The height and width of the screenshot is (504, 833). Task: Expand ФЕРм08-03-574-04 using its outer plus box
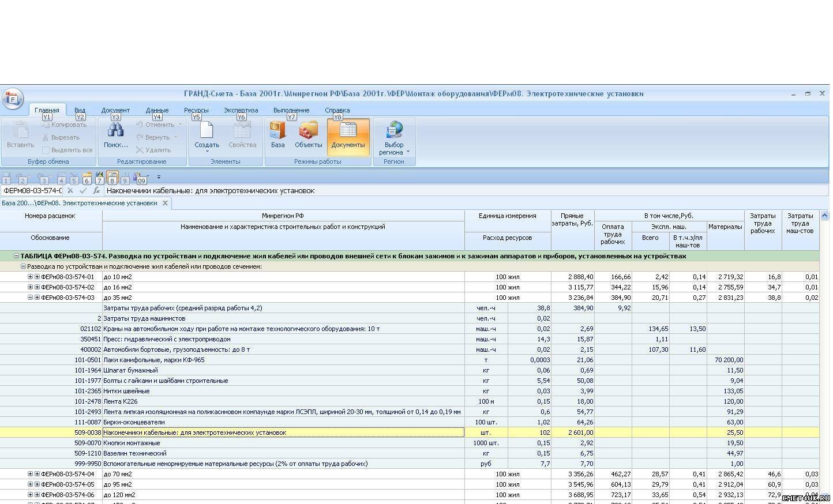[x=30, y=474]
